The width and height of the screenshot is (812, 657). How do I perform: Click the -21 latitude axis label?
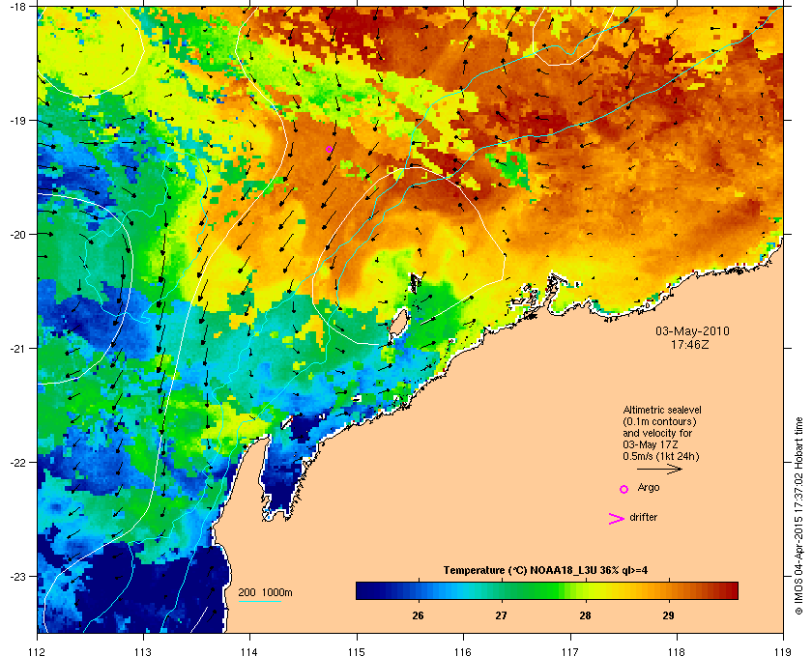pos(18,348)
